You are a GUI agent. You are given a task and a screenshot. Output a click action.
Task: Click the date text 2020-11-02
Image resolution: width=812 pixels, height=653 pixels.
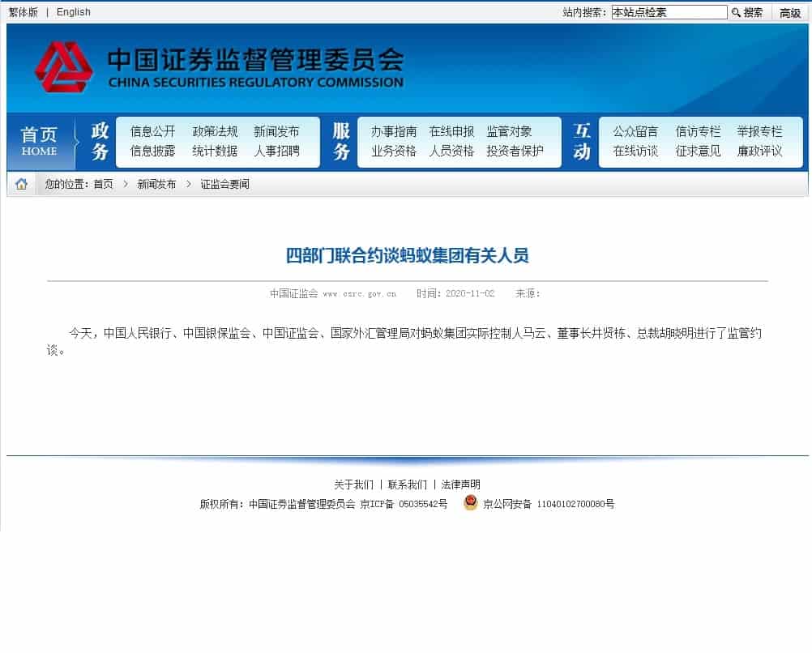(x=470, y=293)
